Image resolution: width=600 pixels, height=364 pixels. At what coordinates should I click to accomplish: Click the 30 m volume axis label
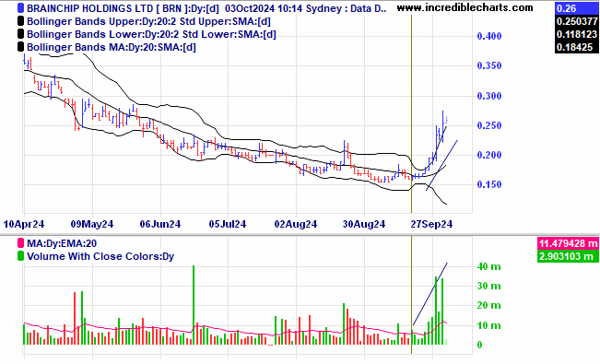[x=489, y=286]
